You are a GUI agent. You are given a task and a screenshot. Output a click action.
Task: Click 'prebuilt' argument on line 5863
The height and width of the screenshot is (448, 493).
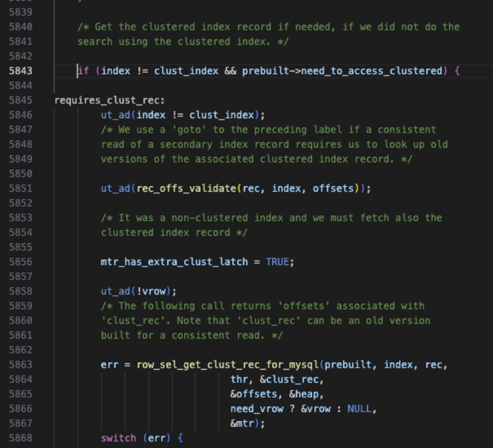coord(348,365)
